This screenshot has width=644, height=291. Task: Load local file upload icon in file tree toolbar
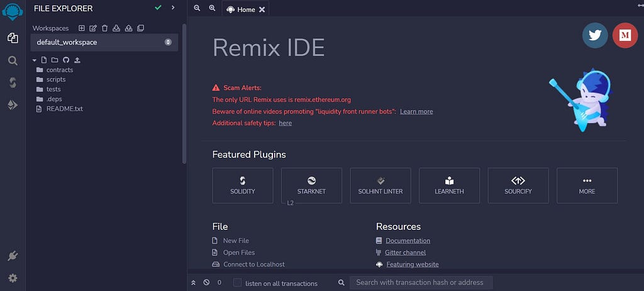click(77, 60)
